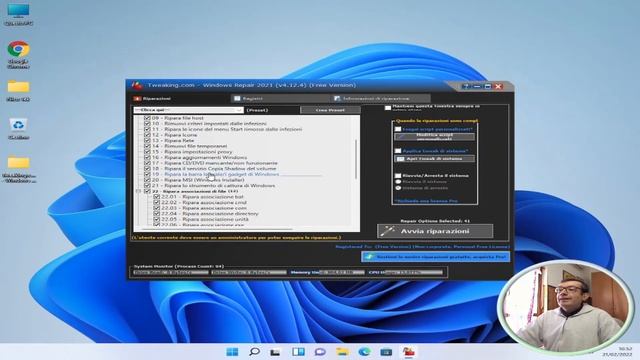Select row 19 about sidebar gadget di Windows
Screen dimensions: 640x360
(x=216, y=174)
